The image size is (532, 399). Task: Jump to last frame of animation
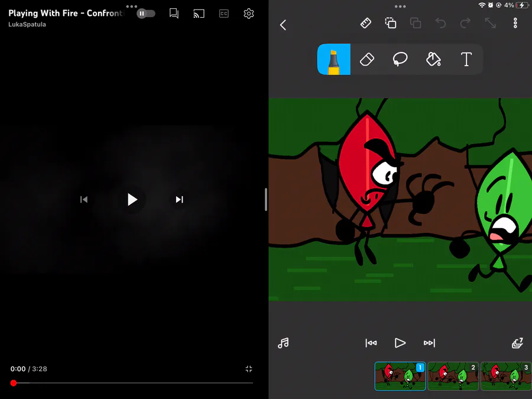click(x=429, y=343)
